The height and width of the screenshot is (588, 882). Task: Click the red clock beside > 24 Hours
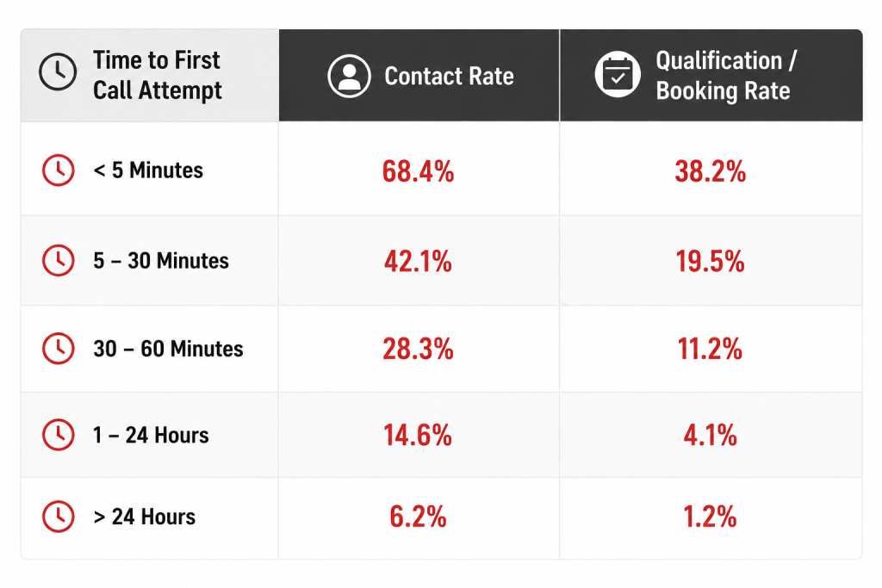tap(58, 516)
